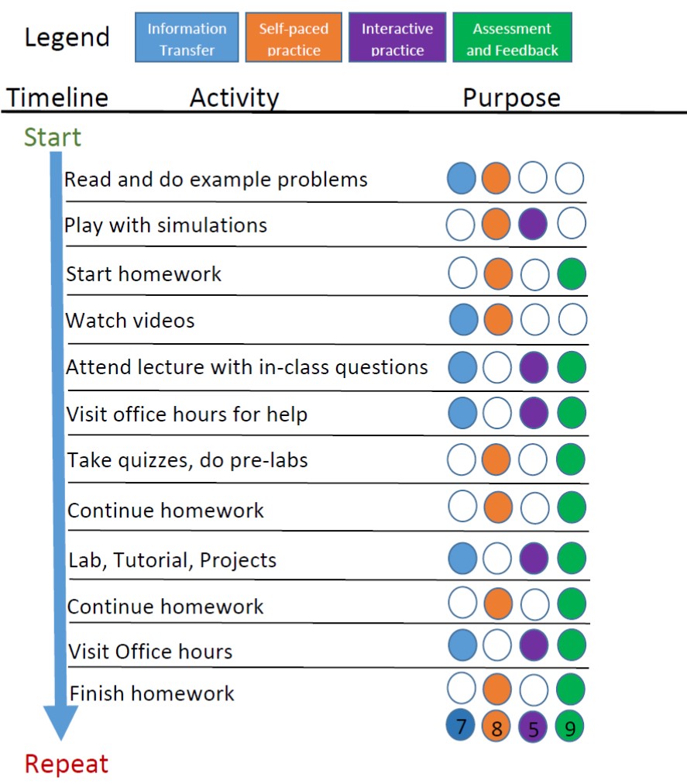Click the 'Attend lecture with in-class questions' activity

tap(246, 366)
